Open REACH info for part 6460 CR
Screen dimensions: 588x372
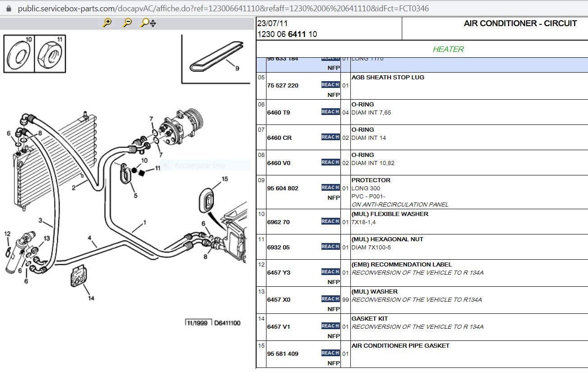pyautogui.click(x=331, y=137)
